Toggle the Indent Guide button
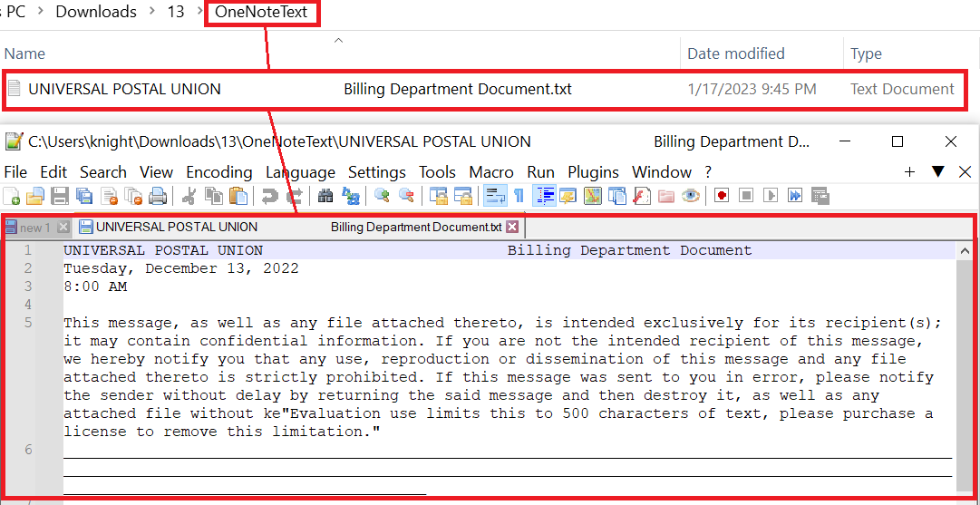 pos(545,195)
